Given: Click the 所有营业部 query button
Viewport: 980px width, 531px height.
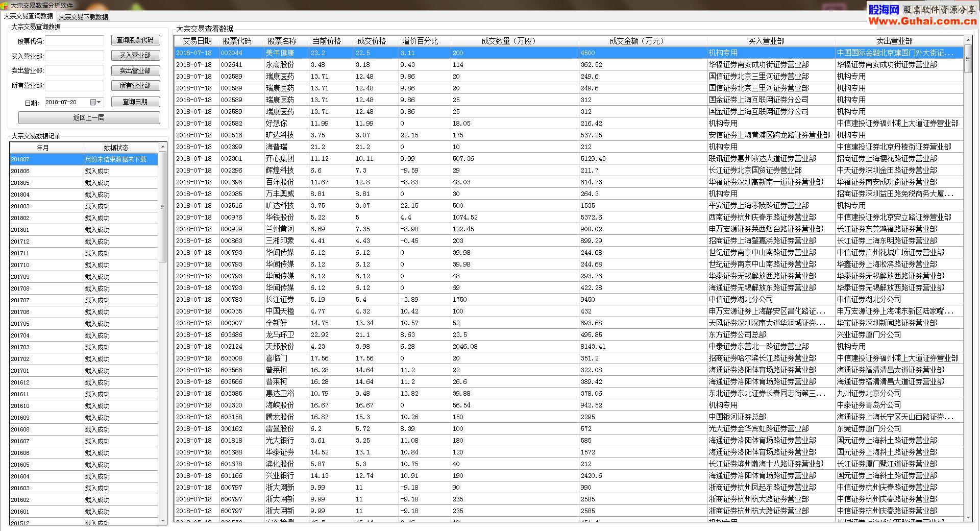Looking at the screenshot, I should 135,85.
